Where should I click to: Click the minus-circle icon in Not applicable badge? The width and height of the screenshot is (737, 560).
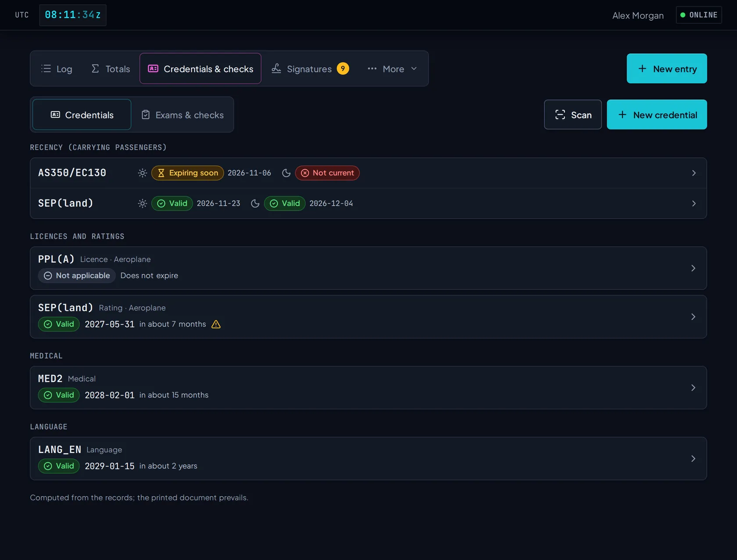48,275
